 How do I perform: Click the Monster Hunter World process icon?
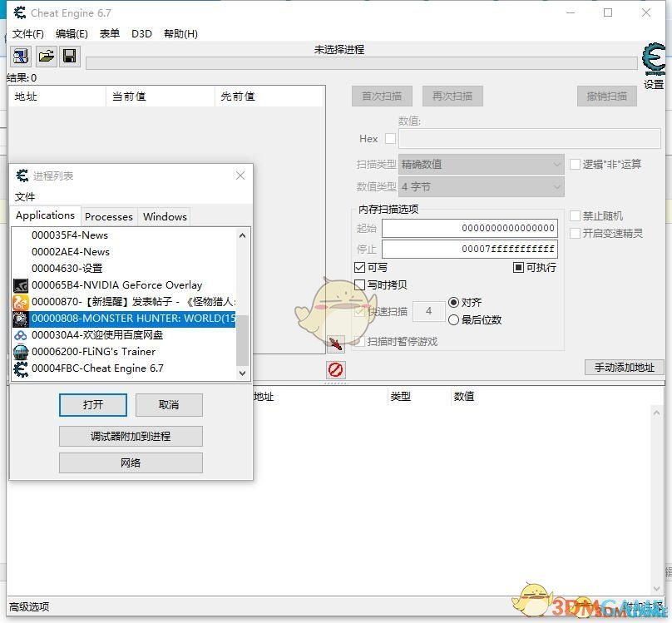21,319
